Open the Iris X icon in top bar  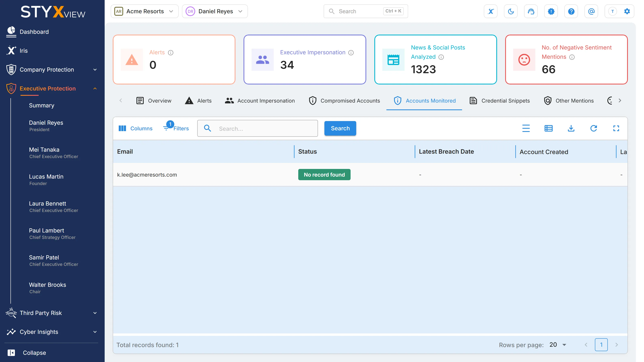pos(490,11)
